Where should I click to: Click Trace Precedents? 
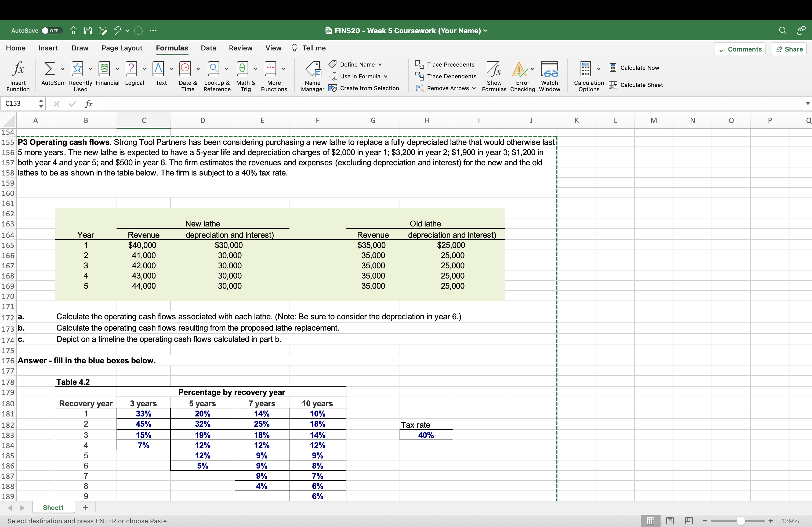[x=445, y=64]
